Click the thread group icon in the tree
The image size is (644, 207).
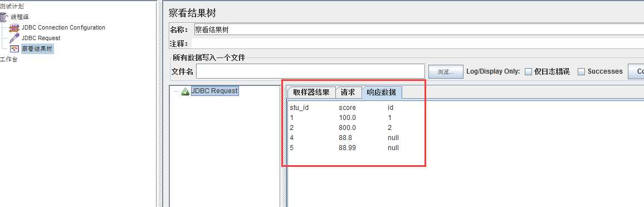pyautogui.click(x=4, y=17)
